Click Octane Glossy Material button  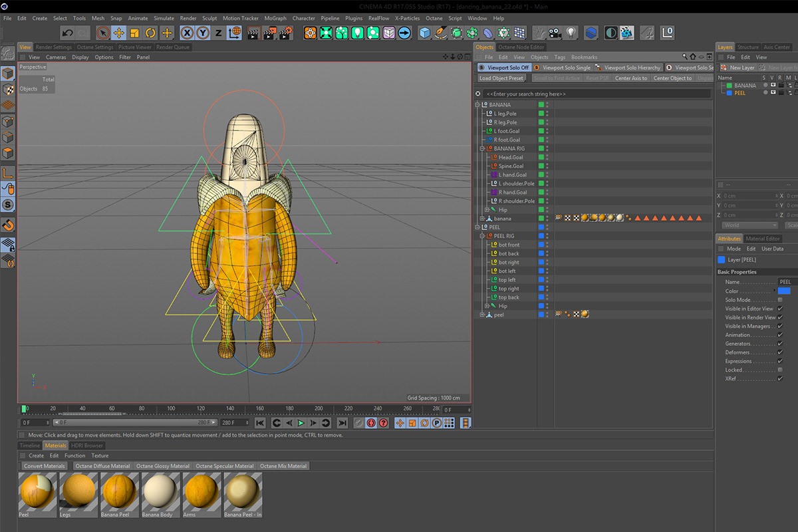[x=163, y=466]
